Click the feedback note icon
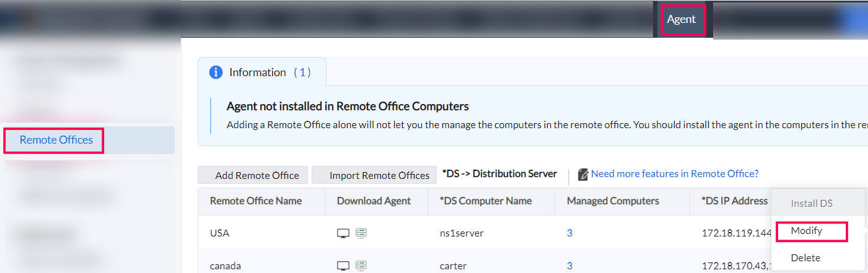The image size is (868, 273). tap(582, 175)
